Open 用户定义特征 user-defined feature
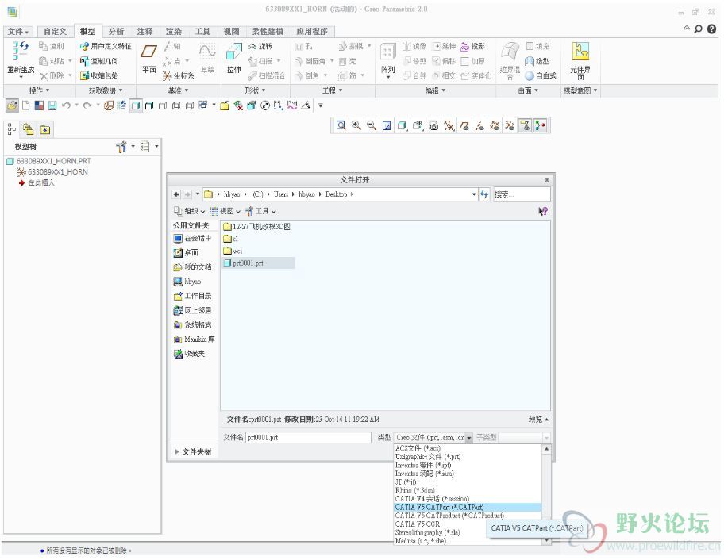Image resolution: width=728 pixels, height=560 pixels. (106, 46)
